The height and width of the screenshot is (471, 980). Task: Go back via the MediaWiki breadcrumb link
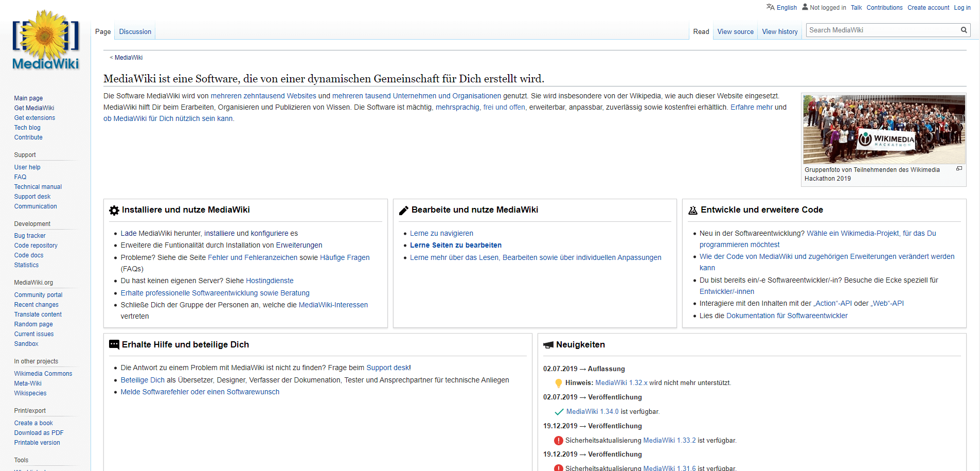pyautogui.click(x=129, y=58)
